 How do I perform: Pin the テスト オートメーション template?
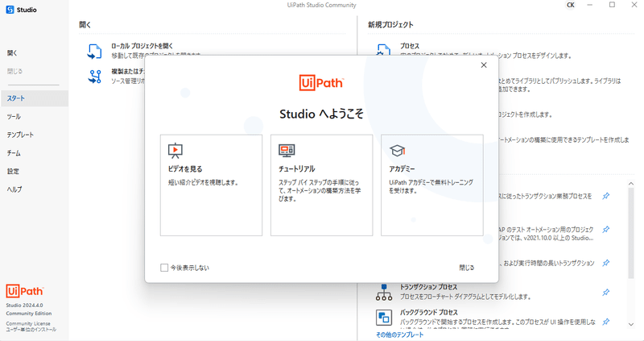[x=606, y=230]
